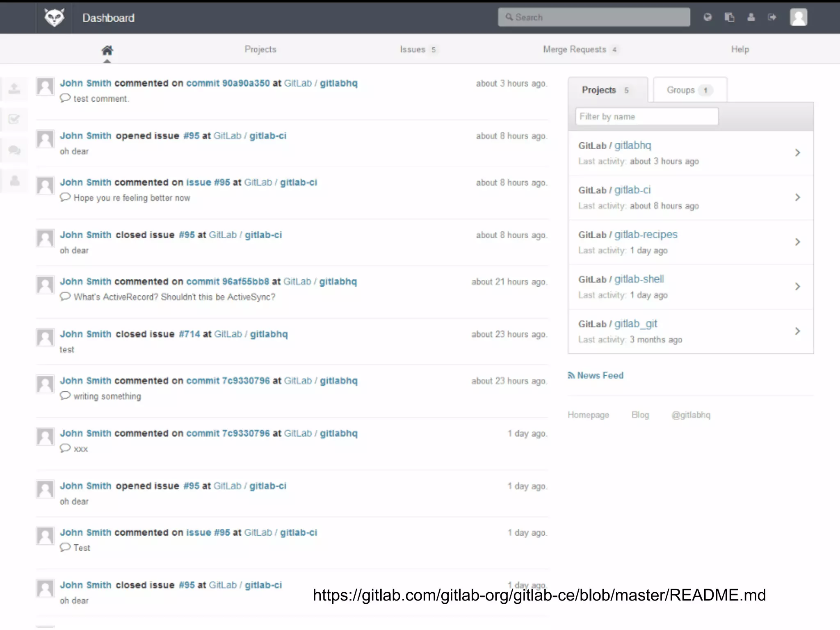Screen dimensions: 840x630
Task: Select the comments filter icon in sidebar
Action: point(14,150)
